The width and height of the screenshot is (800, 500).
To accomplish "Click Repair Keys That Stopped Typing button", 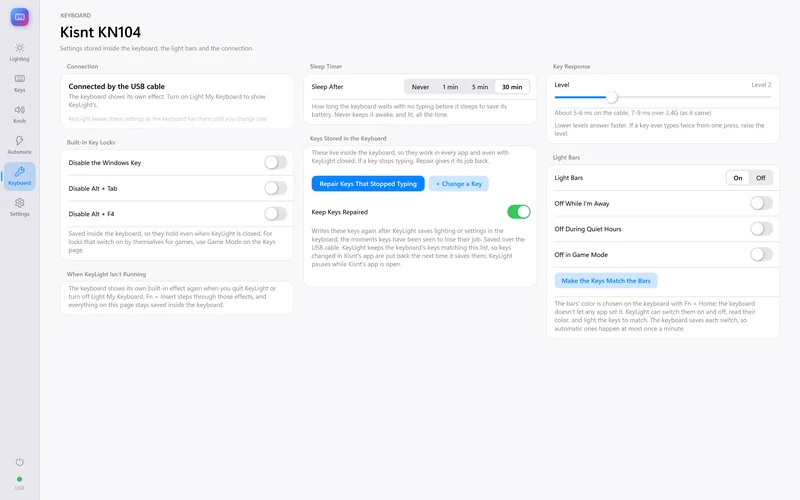I will (368, 184).
